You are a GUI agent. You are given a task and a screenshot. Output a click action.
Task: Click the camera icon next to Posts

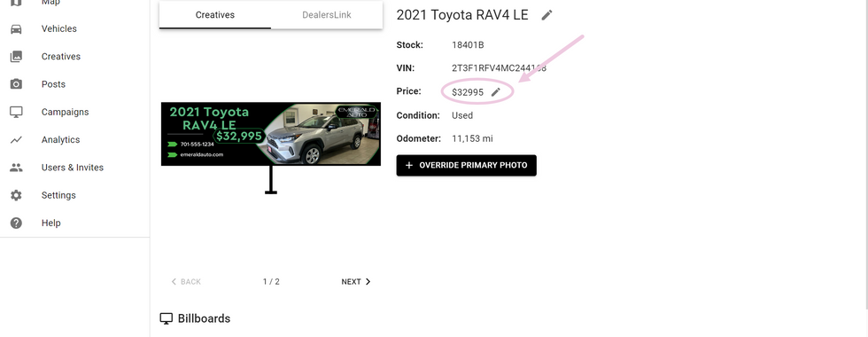coord(16,84)
